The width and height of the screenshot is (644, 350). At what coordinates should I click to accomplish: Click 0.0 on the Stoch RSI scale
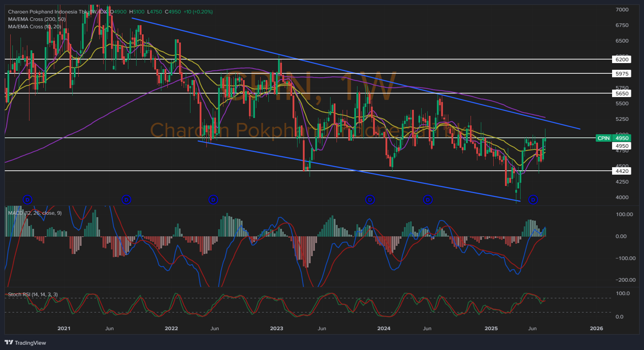pyautogui.click(x=619, y=317)
